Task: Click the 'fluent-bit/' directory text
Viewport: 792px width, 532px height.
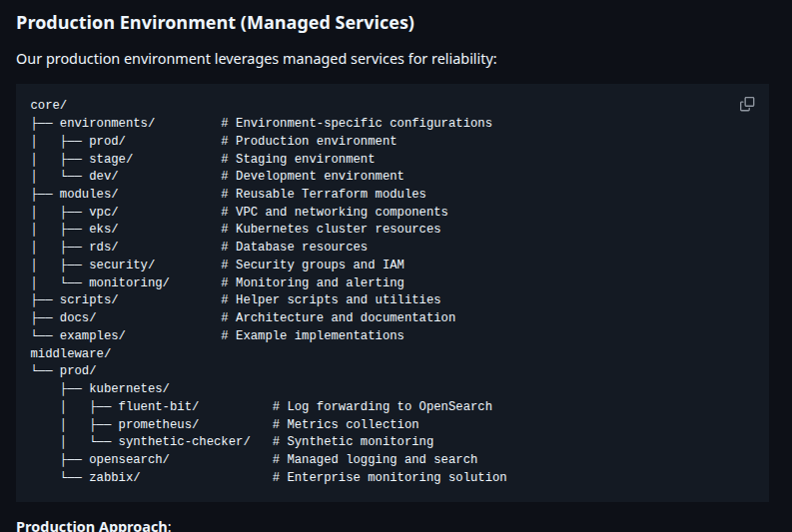Action: pyautogui.click(x=159, y=406)
